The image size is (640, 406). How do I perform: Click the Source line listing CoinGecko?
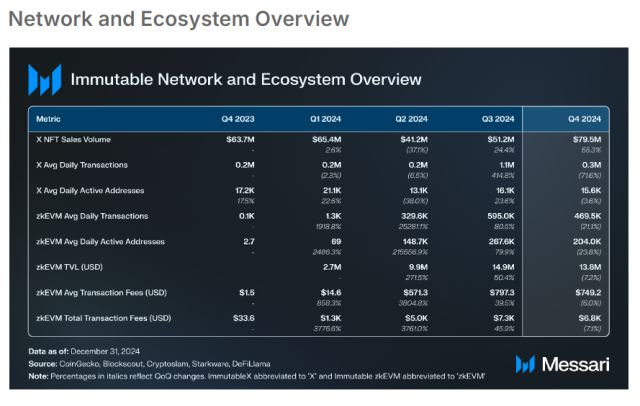150,364
